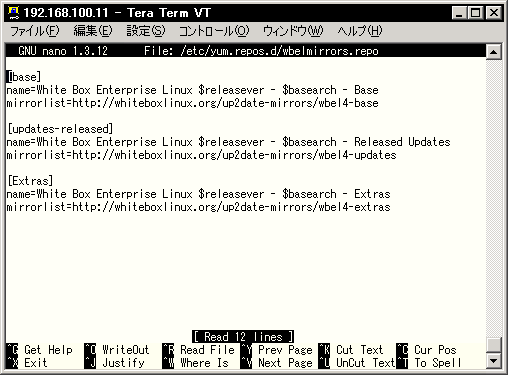This screenshot has height=375, width=508.
Task: Click the [updates-released] section header
Action: click(x=60, y=129)
